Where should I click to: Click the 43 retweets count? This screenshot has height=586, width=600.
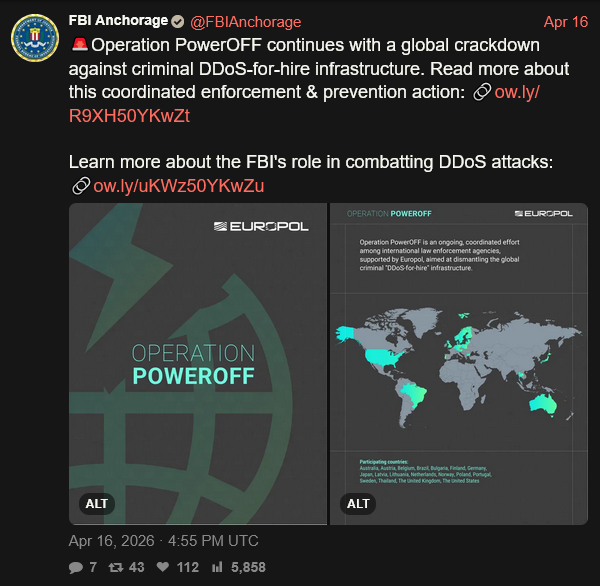[x=136, y=567]
